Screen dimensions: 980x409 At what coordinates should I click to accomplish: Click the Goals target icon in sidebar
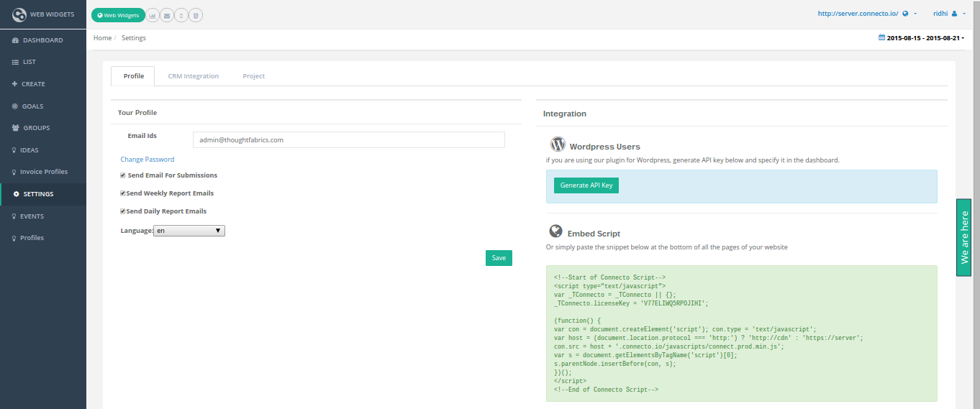click(x=15, y=106)
